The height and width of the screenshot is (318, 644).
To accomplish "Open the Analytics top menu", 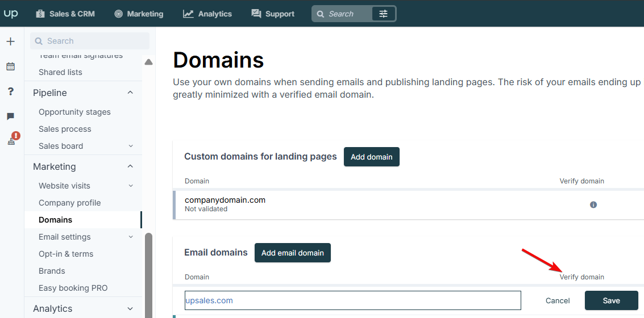I will [x=207, y=14].
